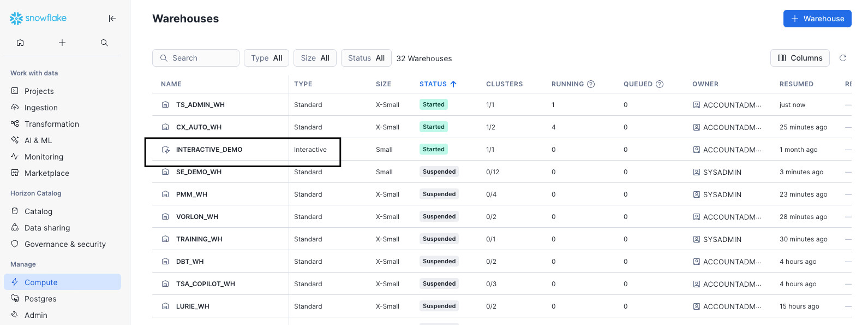The width and height of the screenshot is (868, 325).
Task: Click the Suspended badge in DBT_WH row
Action: (439, 261)
